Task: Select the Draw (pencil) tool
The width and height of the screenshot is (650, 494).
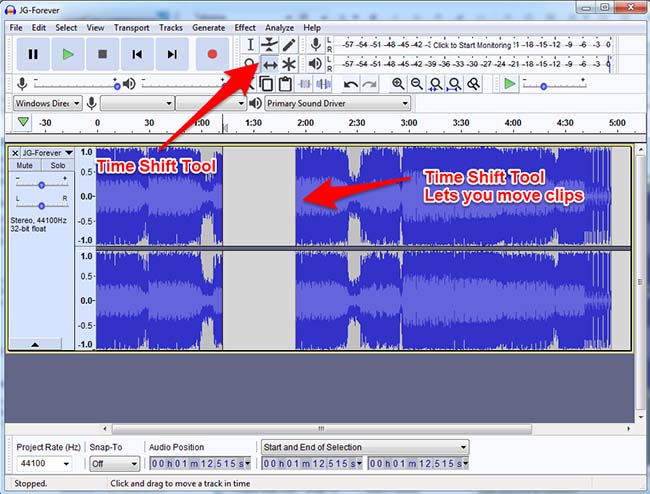Action: tap(289, 45)
